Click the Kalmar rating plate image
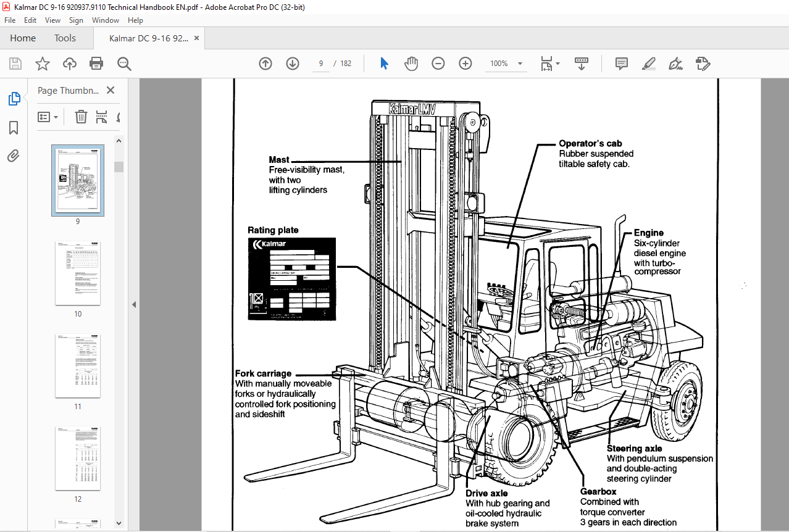The height and width of the screenshot is (532, 789). coord(292,279)
